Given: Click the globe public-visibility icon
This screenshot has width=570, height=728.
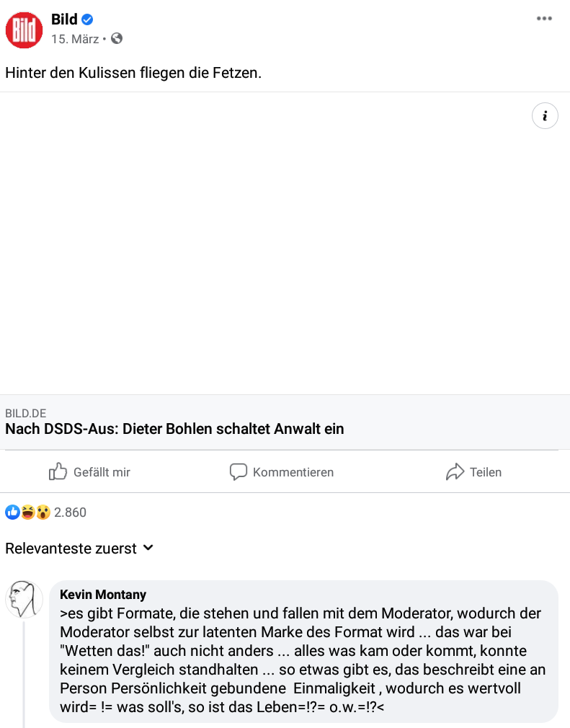Looking at the screenshot, I should tap(117, 38).
